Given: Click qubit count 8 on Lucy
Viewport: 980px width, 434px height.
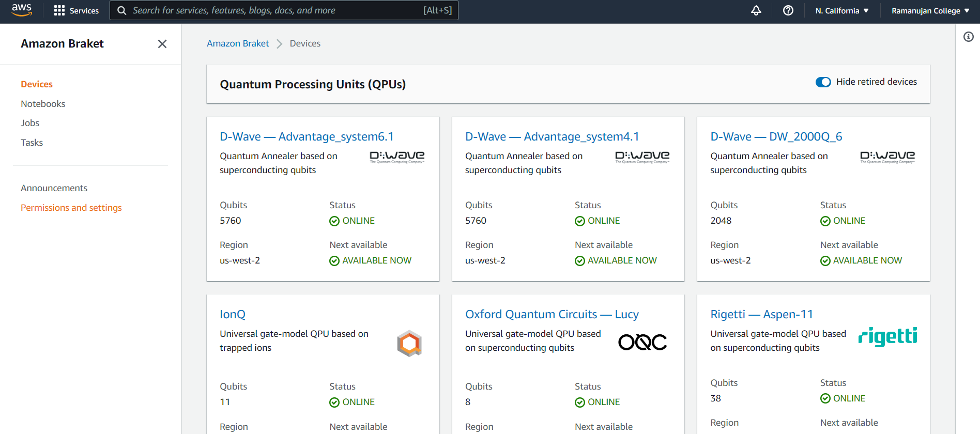Looking at the screenshot, I should point(468,402).
